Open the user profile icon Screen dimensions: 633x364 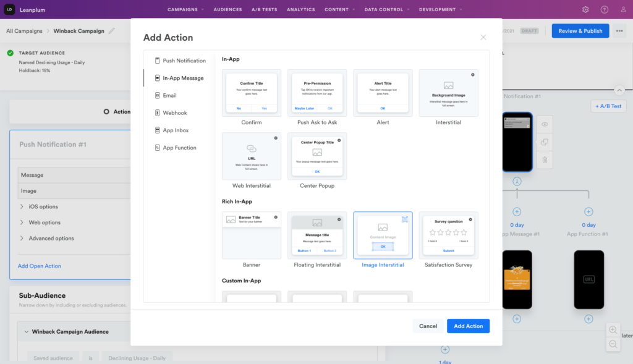(621, 9)
